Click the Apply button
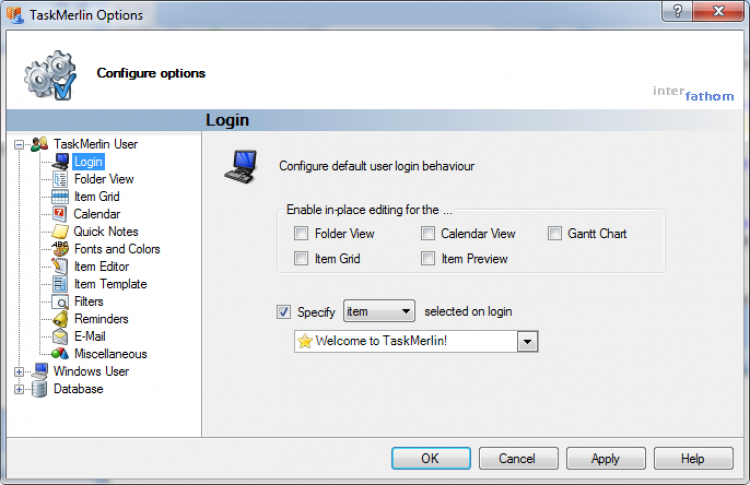 click(x=605, y=459)
